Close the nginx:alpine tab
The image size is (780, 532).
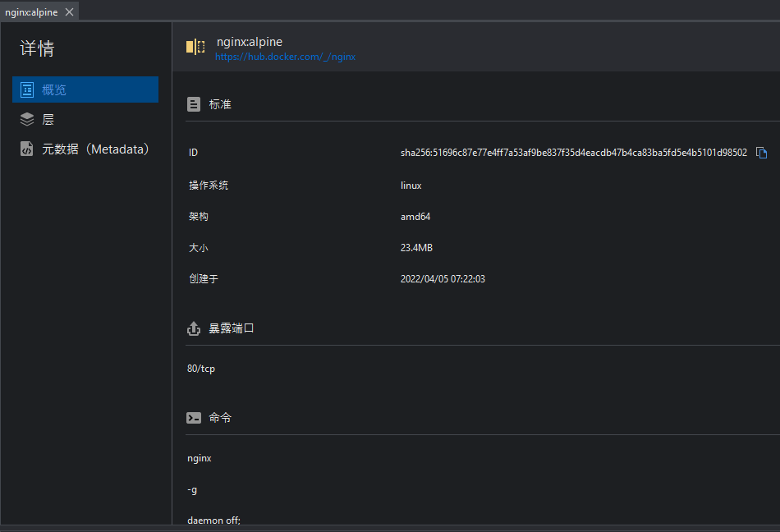[x=70, y=12]
